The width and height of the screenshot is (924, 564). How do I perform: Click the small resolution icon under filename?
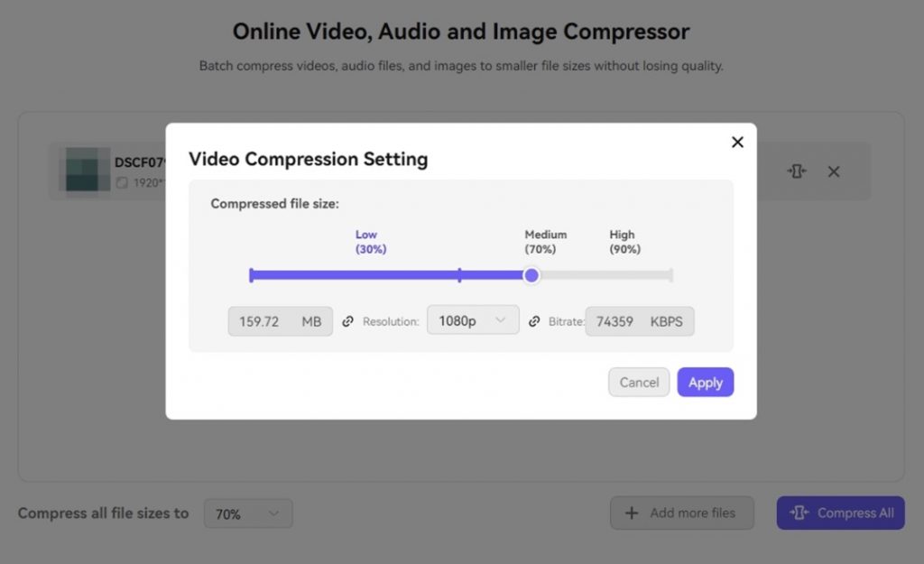(x=122, y=183)
